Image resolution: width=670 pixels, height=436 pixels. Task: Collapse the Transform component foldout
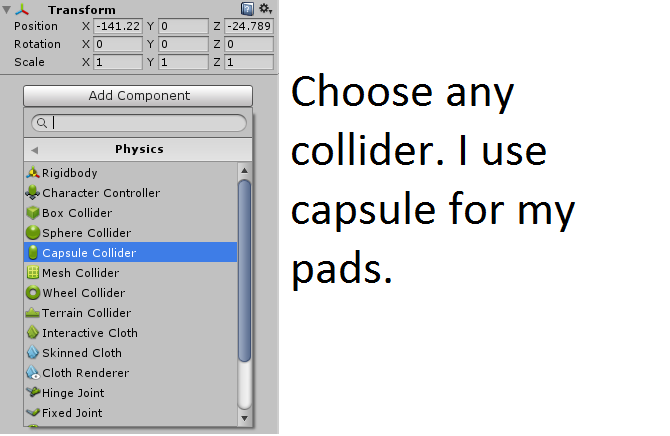coord(7,9)
